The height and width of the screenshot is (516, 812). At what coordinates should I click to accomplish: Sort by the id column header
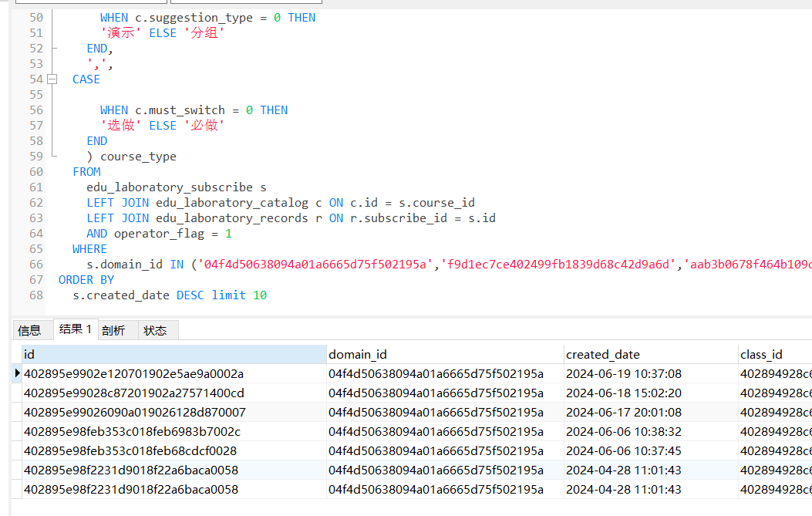point(174,354)
